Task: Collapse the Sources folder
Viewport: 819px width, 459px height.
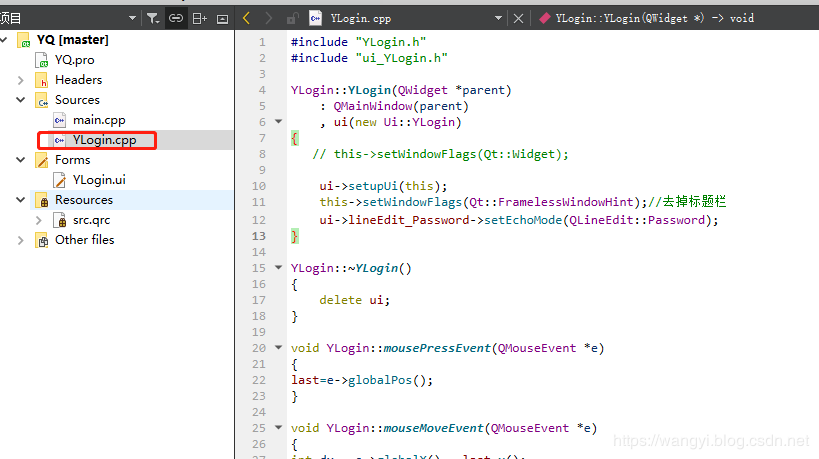Action: click(x=20, y=100)
